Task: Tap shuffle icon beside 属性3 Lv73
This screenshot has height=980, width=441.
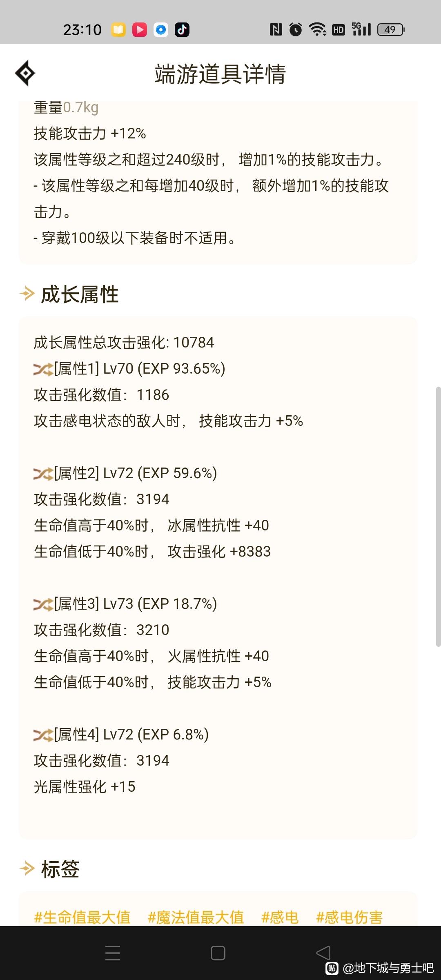Action: coord(43,604)
